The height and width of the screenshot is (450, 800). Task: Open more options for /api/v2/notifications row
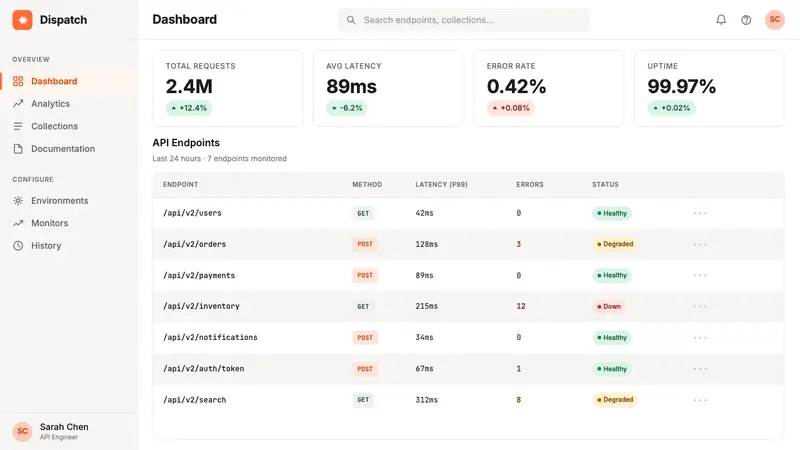click(700, 338)
